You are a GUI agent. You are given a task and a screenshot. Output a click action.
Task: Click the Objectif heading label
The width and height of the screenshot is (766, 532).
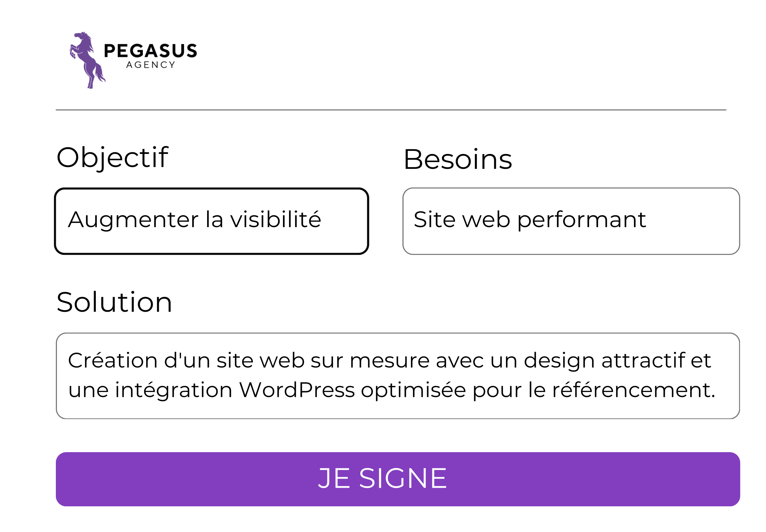(x=112, y=158)
